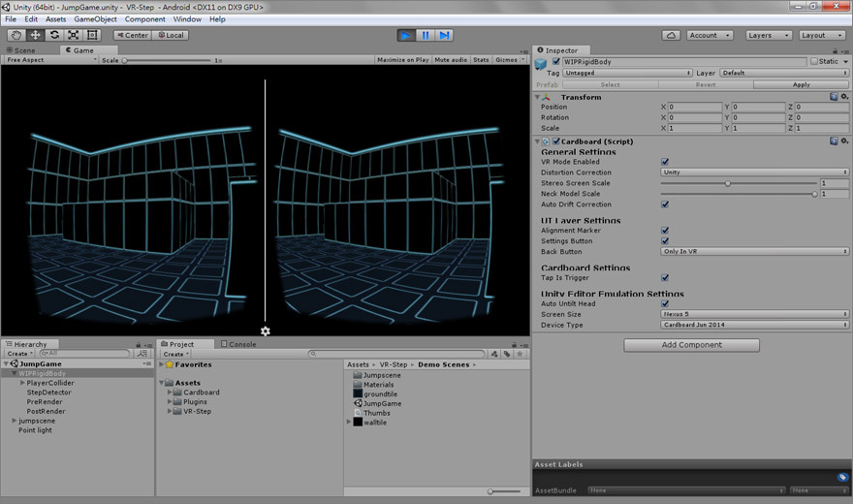Uncheck Tap Is Trigger option
Viewport: 853px width, 504px height.
pyautogui.click(x=665, y=278)
